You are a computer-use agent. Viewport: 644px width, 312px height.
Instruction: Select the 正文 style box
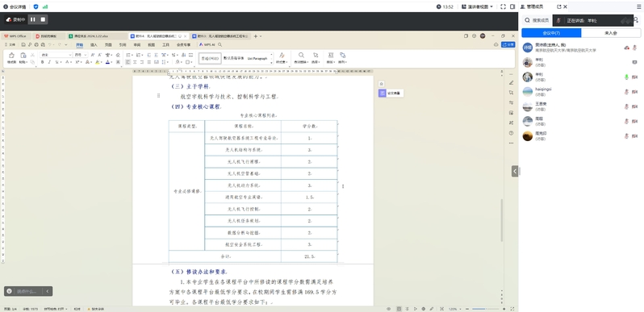click(x=210, y=58)
